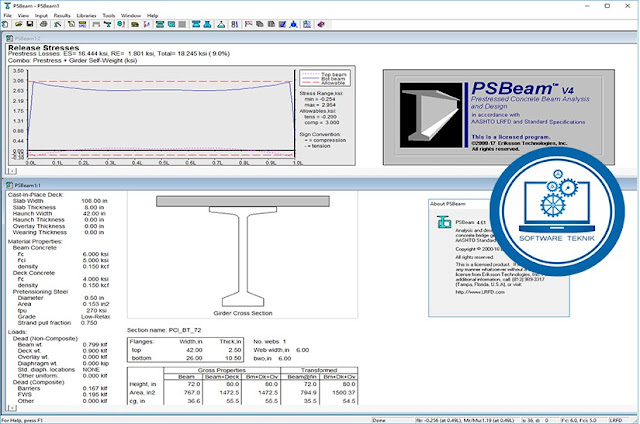The width and height of the screenshot is (640, 424).
Task: Click the top flange width cell 42.00
Action: 194,350
